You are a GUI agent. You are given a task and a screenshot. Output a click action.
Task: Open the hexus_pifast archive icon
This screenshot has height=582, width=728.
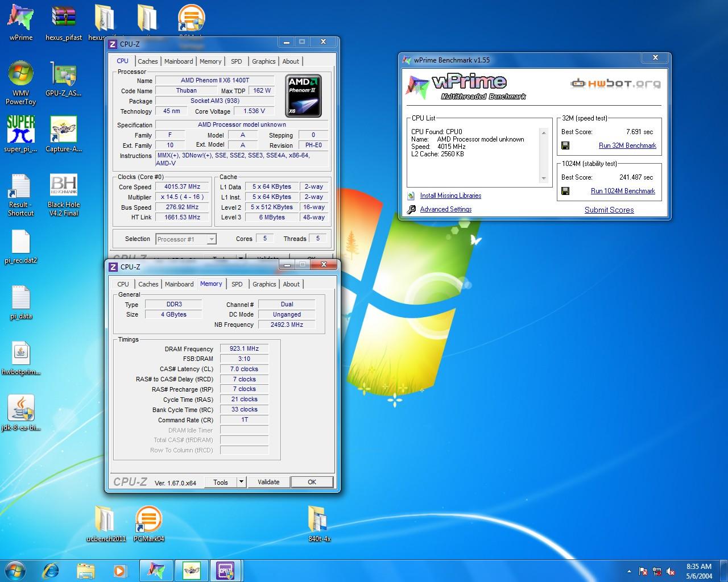click(64, 23)
